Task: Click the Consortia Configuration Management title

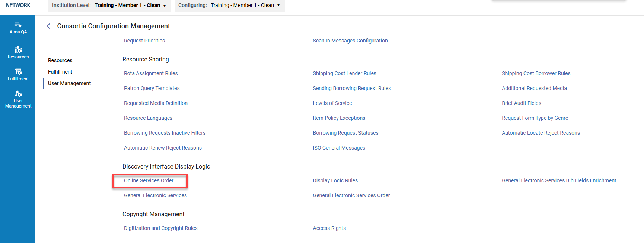Action: click(114, 26)
